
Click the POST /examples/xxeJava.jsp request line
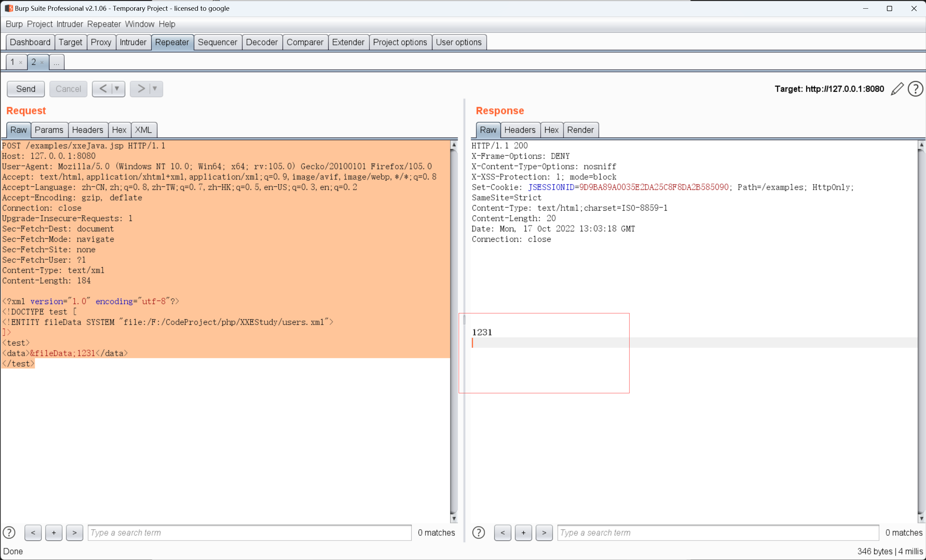point(84,146)
